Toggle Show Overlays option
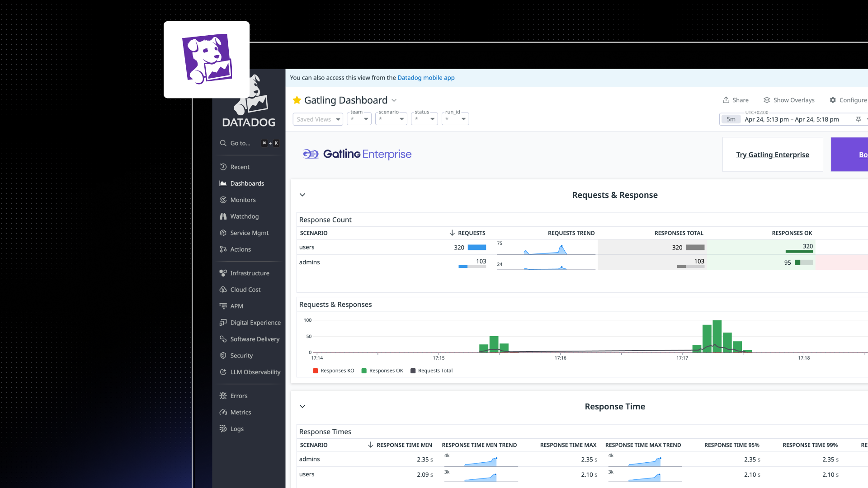 tap(789, 100)
